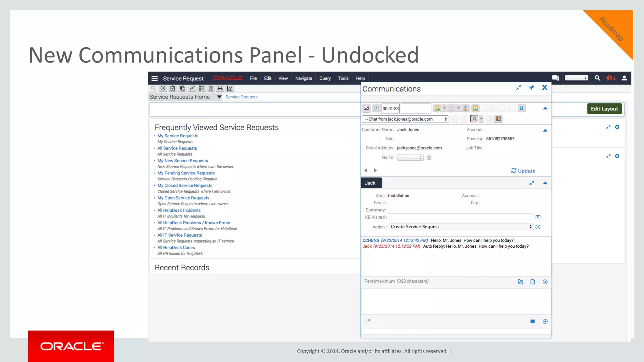
Task: Click the document icon in the Text bar
Action: point(533,282)
